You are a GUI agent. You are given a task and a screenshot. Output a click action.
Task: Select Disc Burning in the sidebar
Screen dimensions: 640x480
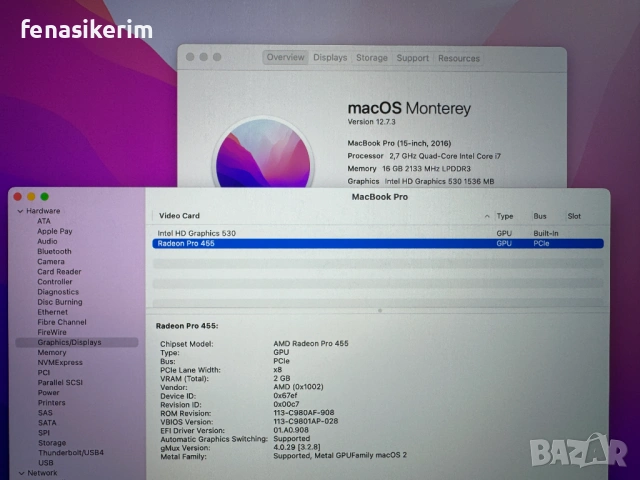click(60, 302)
